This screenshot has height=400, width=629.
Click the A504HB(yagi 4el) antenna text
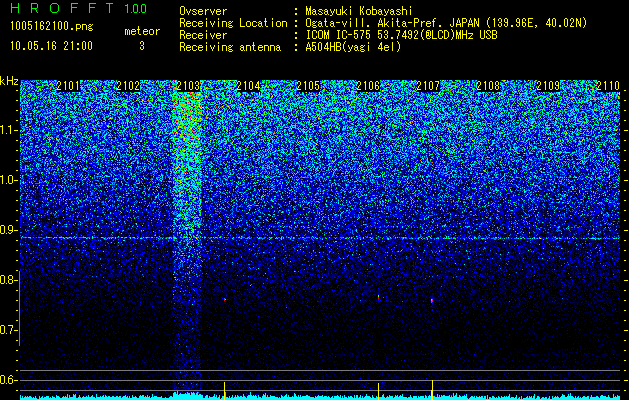tap(353, 47)
